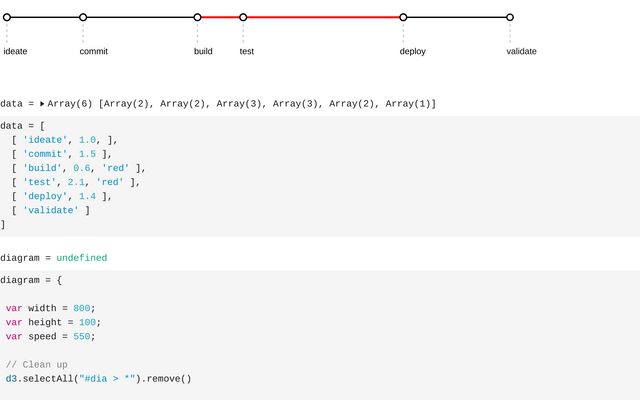Click the "diagram = undefined" cell output

pyautogui.click(x=54, y=258)
